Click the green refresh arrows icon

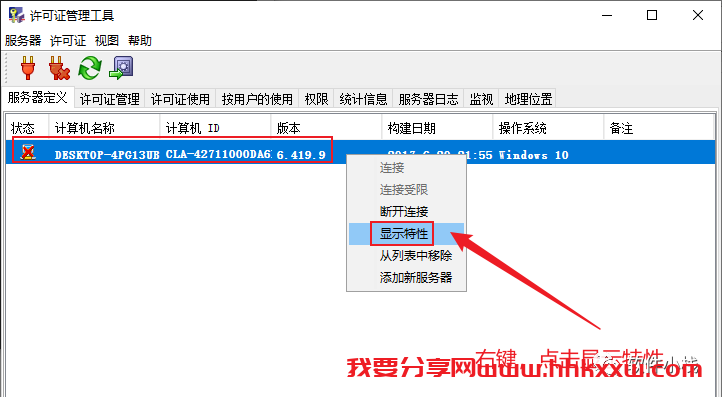coord(90,68)
